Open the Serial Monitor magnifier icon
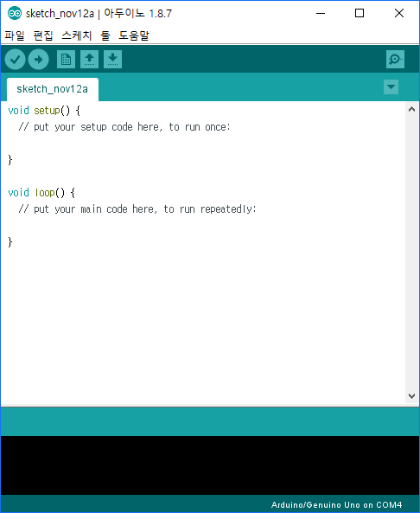The height and width of the screenshot is (513, 420). (x=395, y=59)
